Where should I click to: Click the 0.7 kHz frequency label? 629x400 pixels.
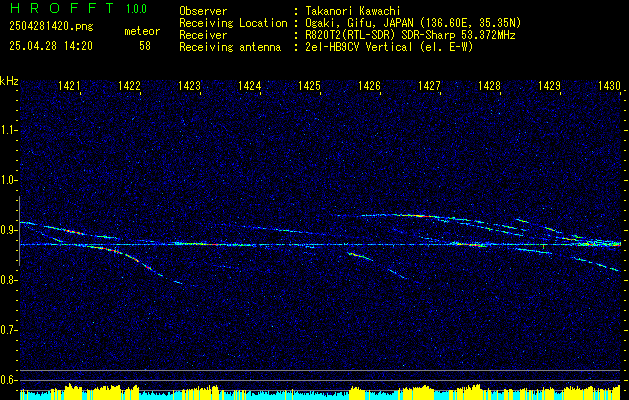9,330
